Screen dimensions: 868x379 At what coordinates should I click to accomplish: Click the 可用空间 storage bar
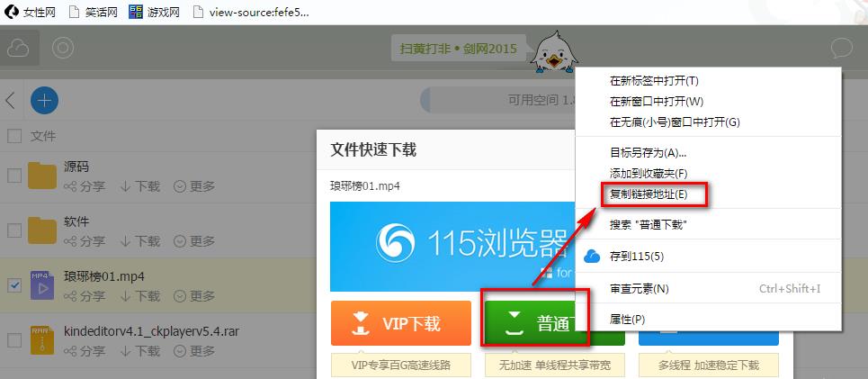(498, 100)
